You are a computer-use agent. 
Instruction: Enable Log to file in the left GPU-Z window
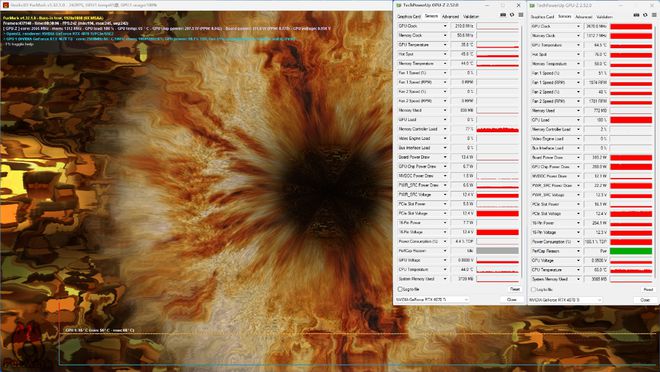coord(400,290)
